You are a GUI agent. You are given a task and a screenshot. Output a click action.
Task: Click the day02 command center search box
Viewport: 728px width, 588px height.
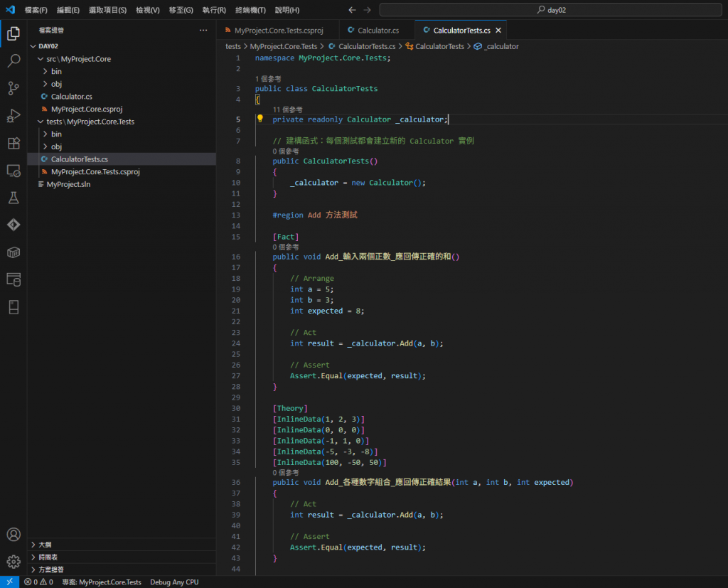[x=552, y=10]
